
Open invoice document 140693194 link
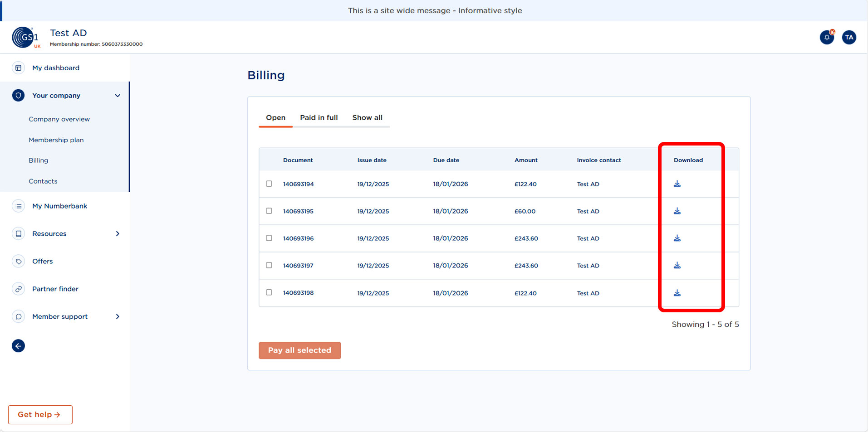298,184
